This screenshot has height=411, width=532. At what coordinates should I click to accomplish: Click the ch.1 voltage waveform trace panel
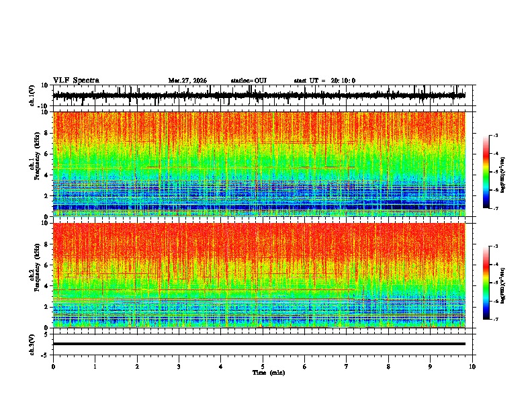[264, 95]
